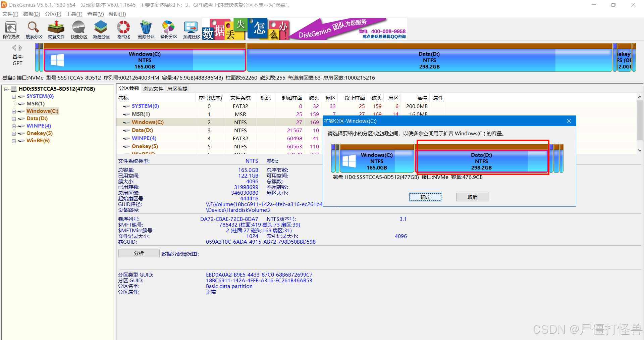Select MSR(1) in the disk tree

coord(36,104)
